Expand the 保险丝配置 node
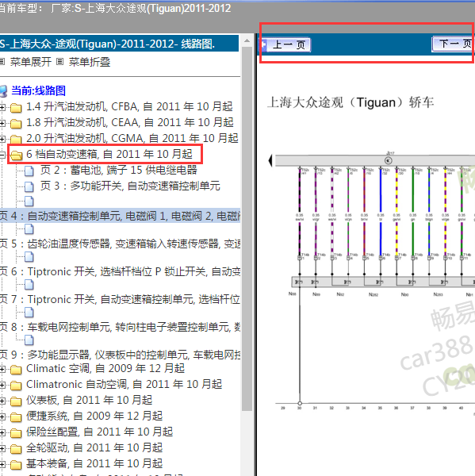The width and height of the screenshot is (475, 476). pos(2,432)
